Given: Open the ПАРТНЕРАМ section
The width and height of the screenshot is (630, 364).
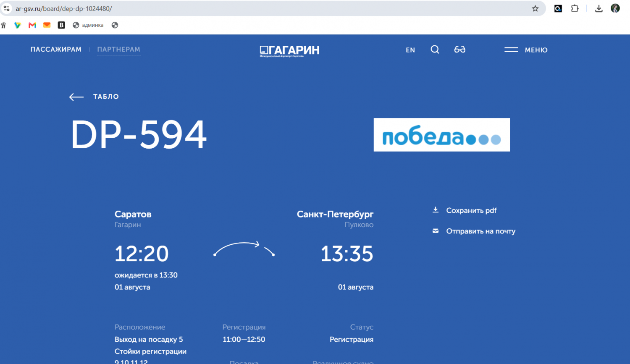Looking at the screenshot, I should (x=118, y=49).
